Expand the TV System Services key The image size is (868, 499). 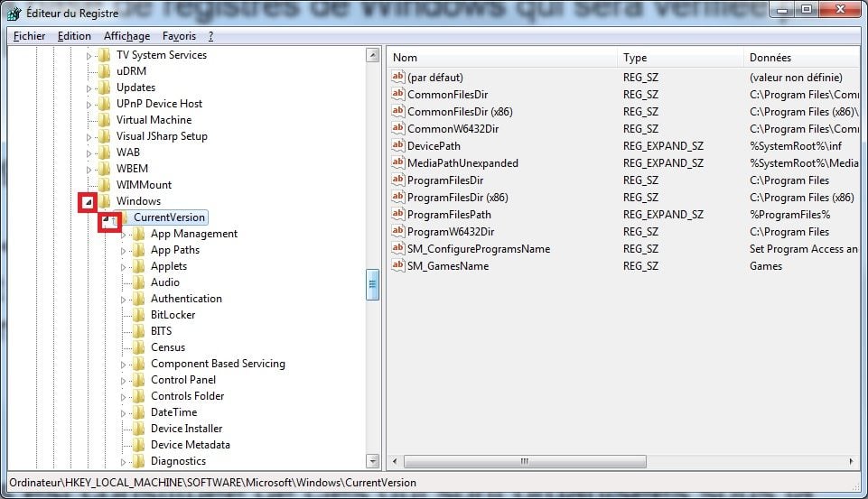(89, 55)
